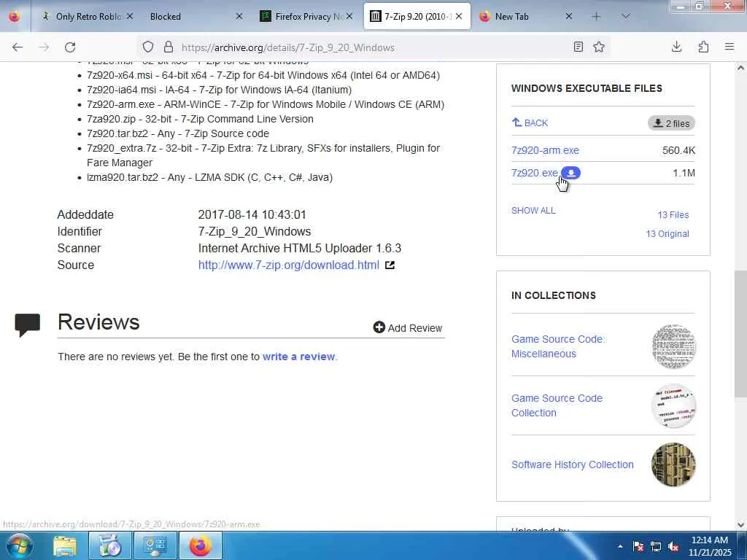Viewport: 747px width, 560px height.
Task: Click SHOW ALL files link
Action: pyautogui.click(x=533, y=211)
